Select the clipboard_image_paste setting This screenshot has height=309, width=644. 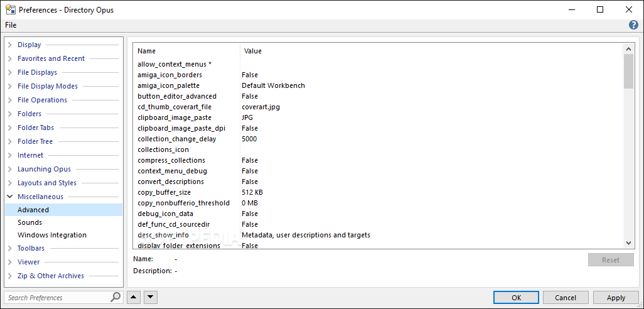(174, 117)
